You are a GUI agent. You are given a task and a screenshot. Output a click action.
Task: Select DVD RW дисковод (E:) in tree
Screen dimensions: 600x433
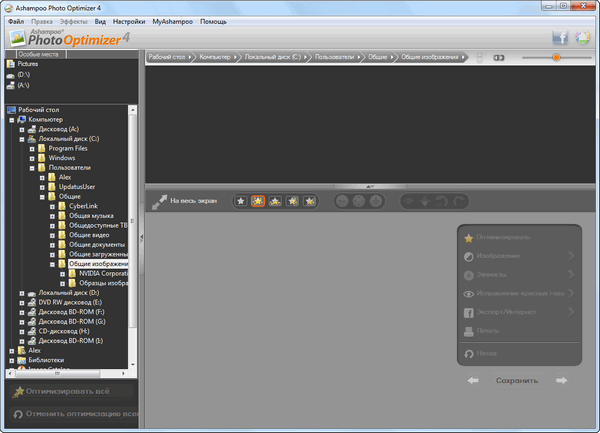(70, 303)
